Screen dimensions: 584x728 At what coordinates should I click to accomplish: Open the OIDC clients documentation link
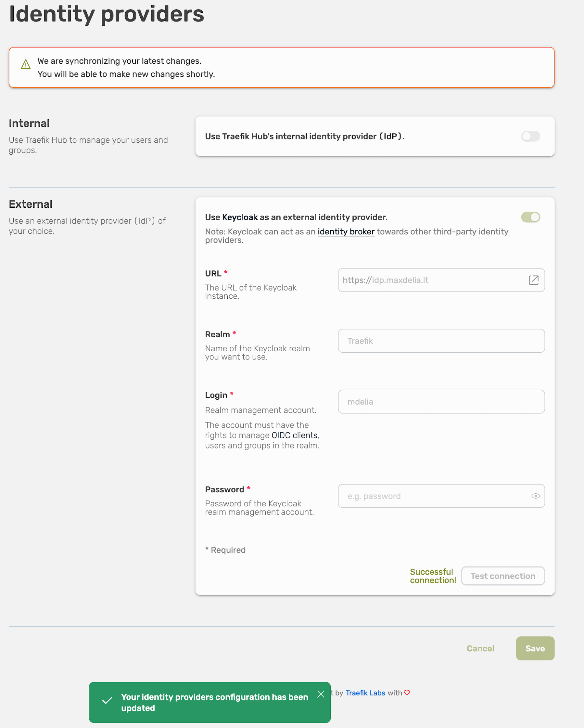pyautogui.click(x=294, y=435)
